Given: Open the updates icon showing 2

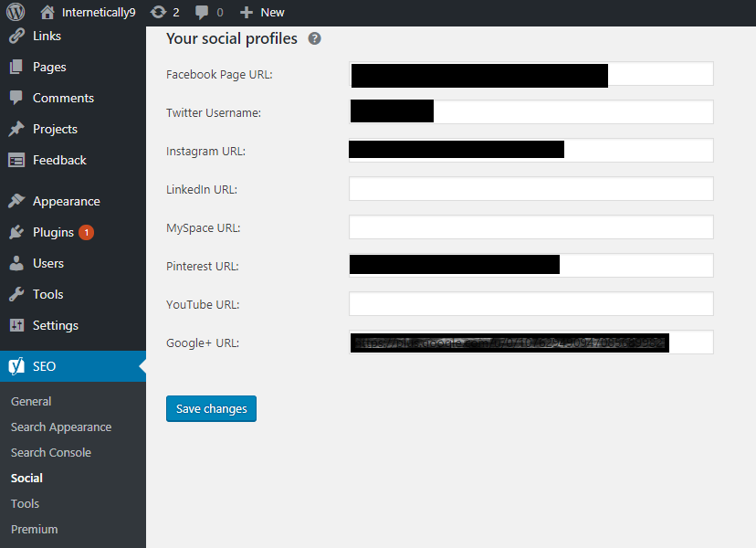Looking at the screenshot, I should (x=158, y=12).
